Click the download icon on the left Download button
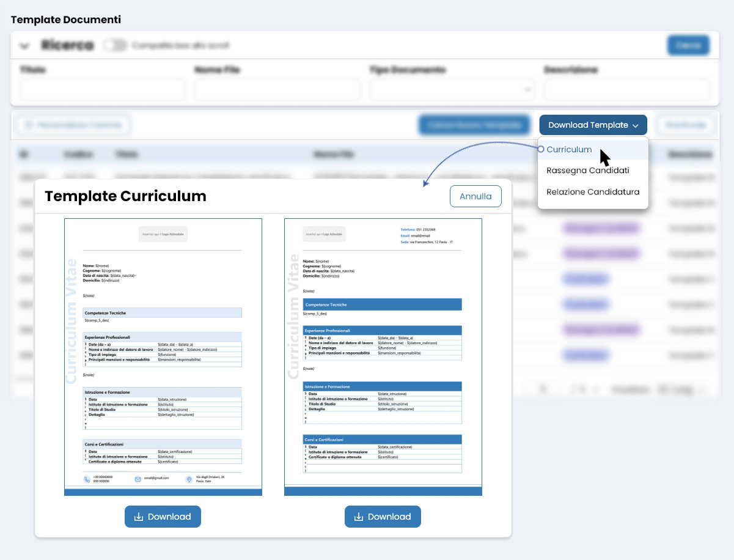Image resolution: width=734 pixels, height=560 pixels. pyautogui.click(x=139, y=517)
